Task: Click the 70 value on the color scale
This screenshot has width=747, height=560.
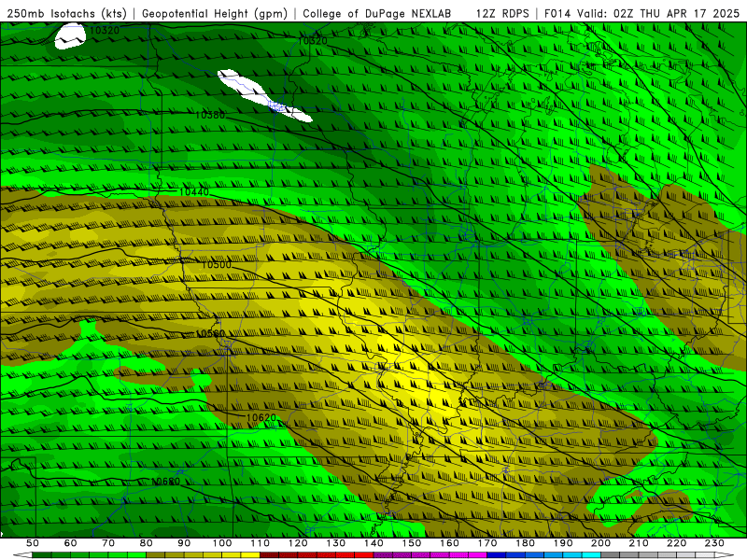Action: click(x=108, y=543)
